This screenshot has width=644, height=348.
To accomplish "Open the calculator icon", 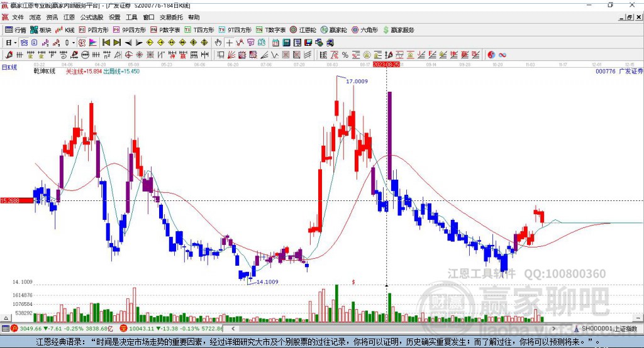I will [x=287, y=43].
